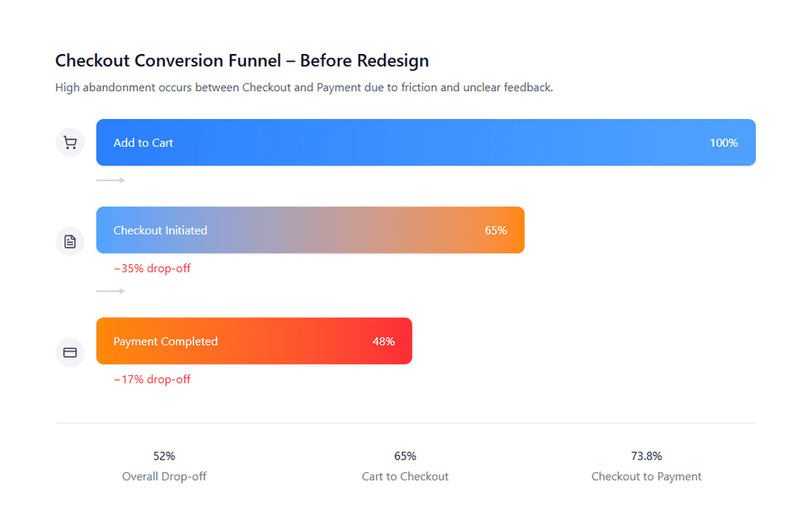812x530 pixels.
Task: Click the −17% drop-off text
Action: [x=152, y=379]
